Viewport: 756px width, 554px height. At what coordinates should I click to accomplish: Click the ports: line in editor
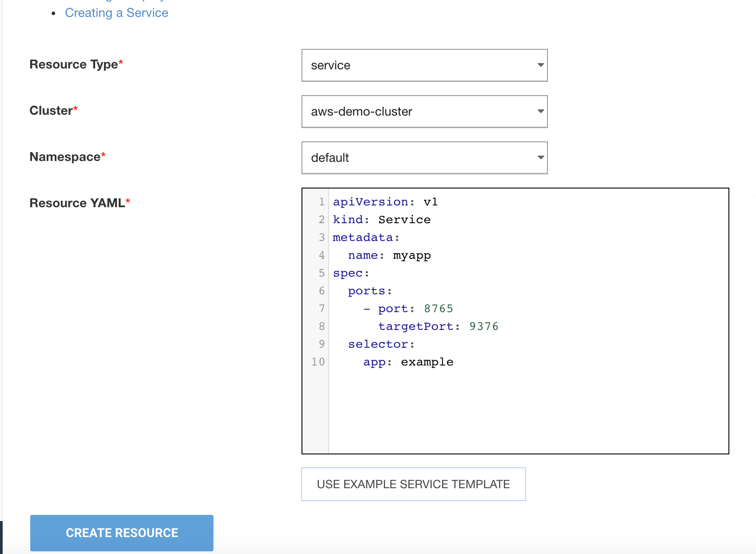pyautogui.click(x=370, y=291)
